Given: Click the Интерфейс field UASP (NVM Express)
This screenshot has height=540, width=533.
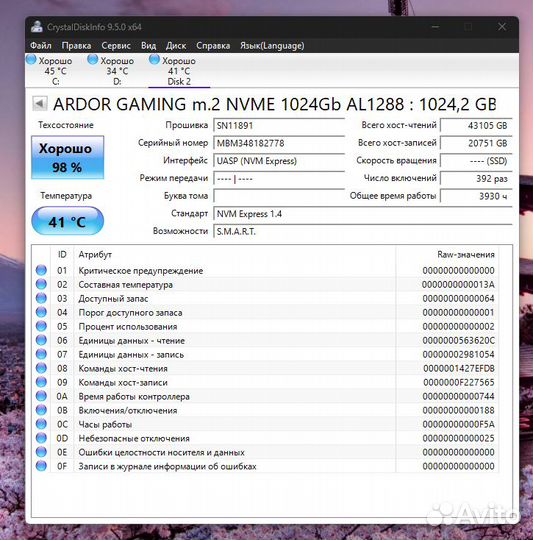Looking at the screenshot, I should pyautogui.click(x=279, y=161).
